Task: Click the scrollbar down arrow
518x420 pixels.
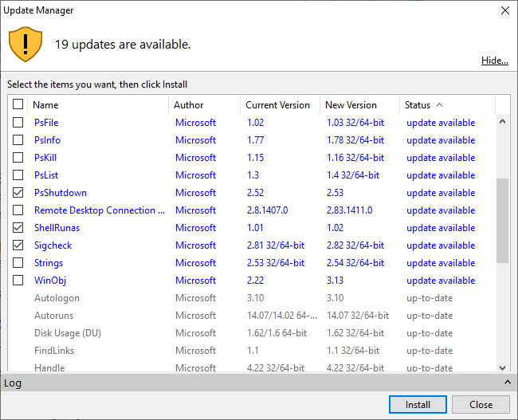Action: click(x=503, y=367)
